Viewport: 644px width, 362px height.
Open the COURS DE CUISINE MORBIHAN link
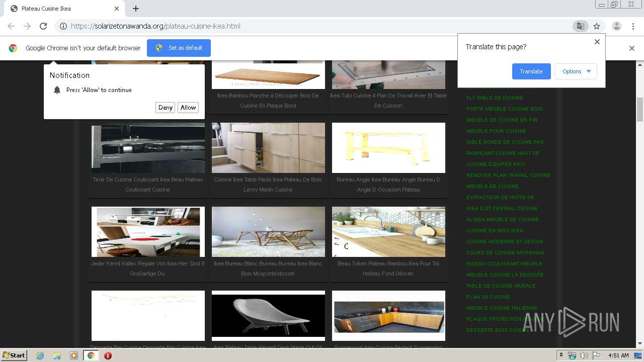[x=505, y=253]
